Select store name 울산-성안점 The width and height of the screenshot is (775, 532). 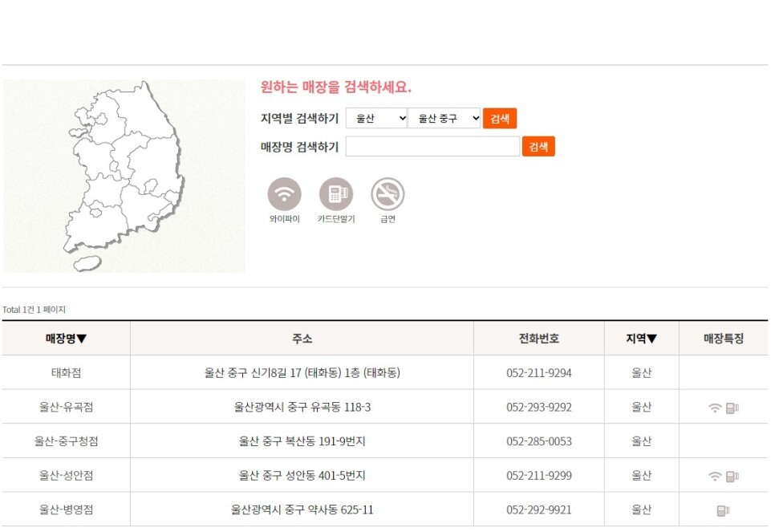pyautogui.click(x=67, y=475)
